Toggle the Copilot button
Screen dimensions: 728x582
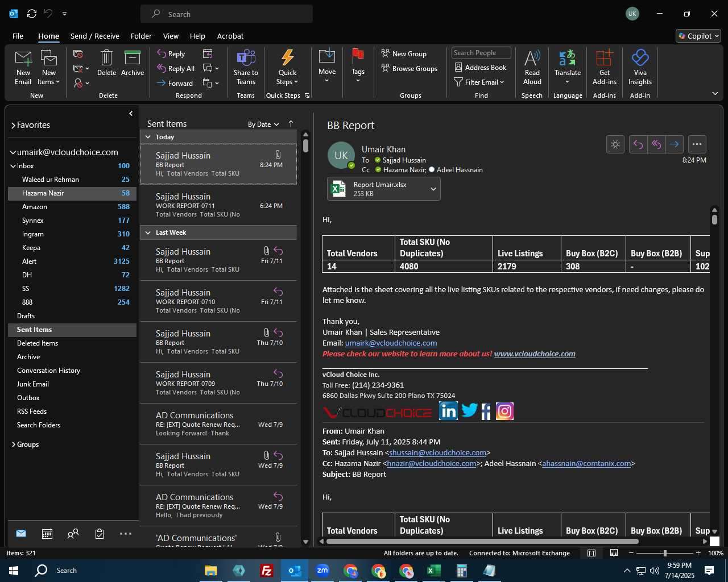(698, 36)
